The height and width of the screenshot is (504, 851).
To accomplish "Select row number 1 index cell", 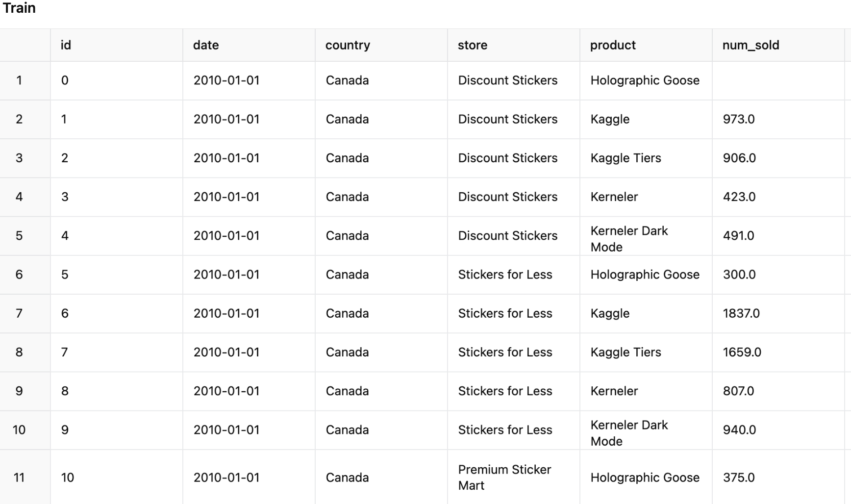I will point(25,80).
